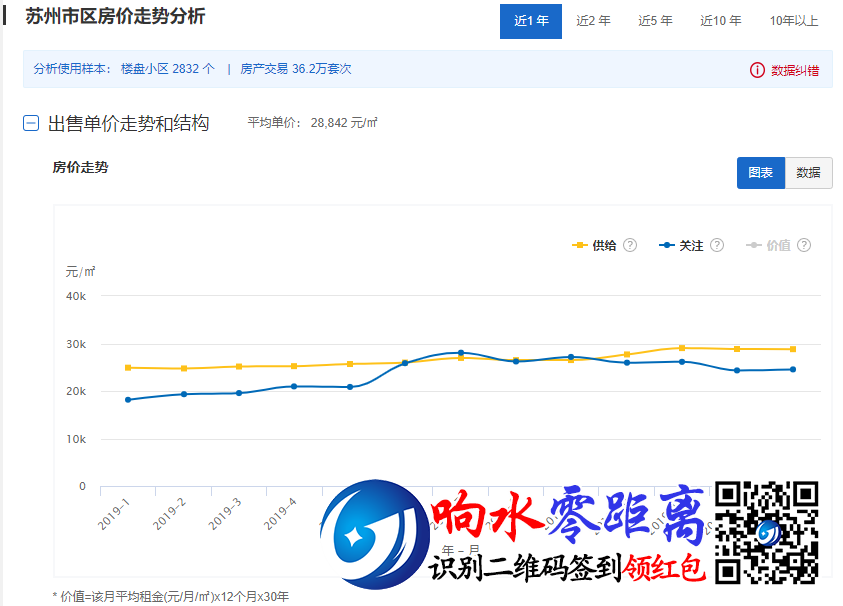Open the 近10年 time range tab
Image resolution: width=843 pixels, height=606 pixels.
(720, 21)
